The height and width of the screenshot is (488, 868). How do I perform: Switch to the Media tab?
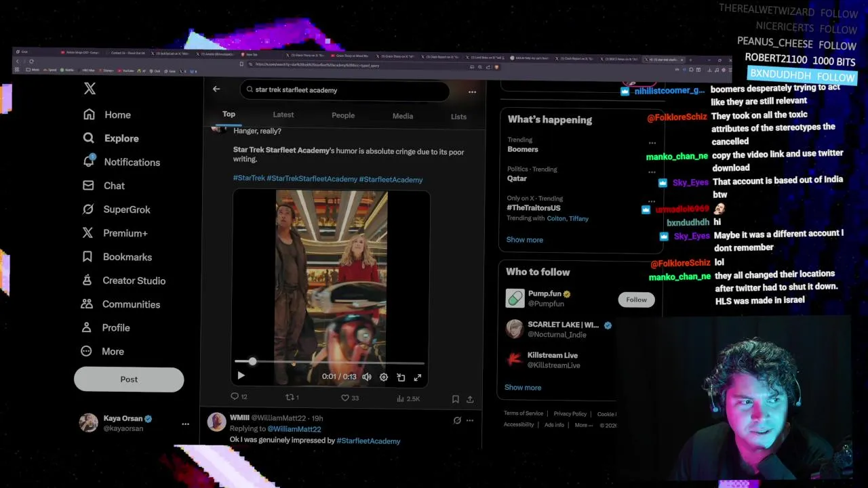pyautogui.click(x=403, y=116)
